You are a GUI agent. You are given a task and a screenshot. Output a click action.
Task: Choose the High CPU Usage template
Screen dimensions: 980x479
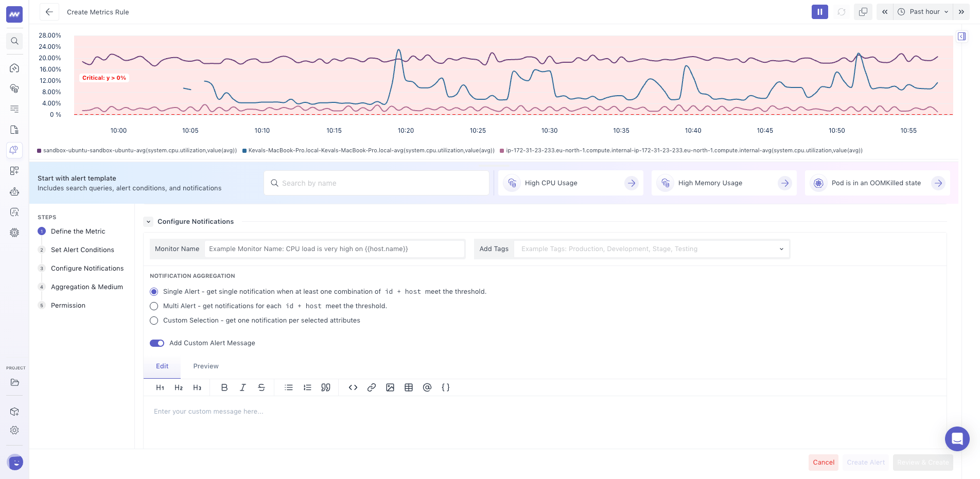(x=571, y=183)
